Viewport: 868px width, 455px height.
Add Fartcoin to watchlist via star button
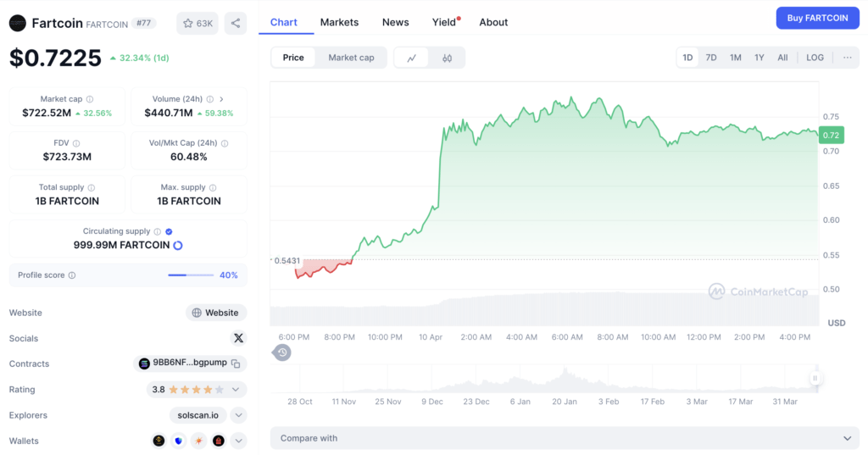tap(198, 23)
